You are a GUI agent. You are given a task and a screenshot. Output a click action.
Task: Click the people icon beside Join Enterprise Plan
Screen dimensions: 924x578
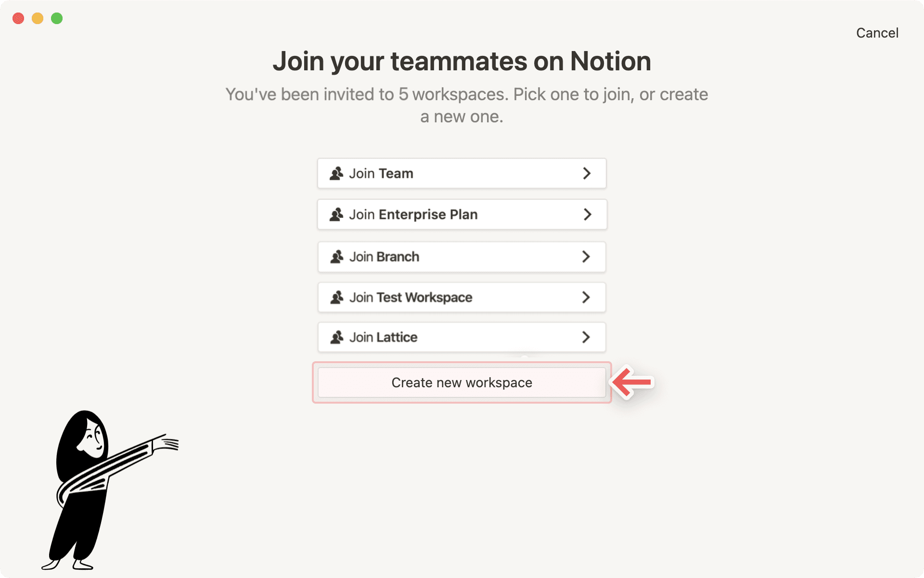click(337, 214)
